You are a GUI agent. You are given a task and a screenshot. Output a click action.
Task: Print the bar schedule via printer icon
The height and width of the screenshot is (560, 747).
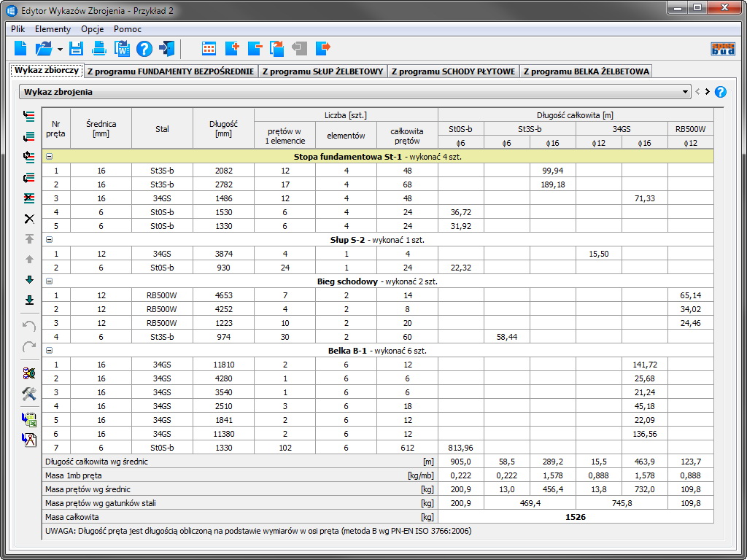click(99, 49)
